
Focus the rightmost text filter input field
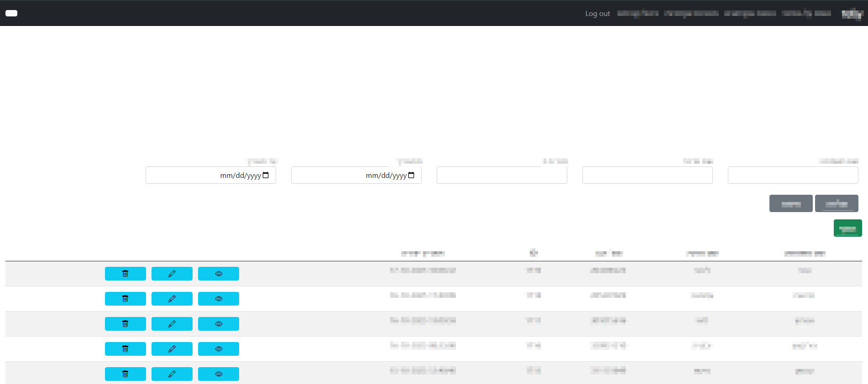793,175
